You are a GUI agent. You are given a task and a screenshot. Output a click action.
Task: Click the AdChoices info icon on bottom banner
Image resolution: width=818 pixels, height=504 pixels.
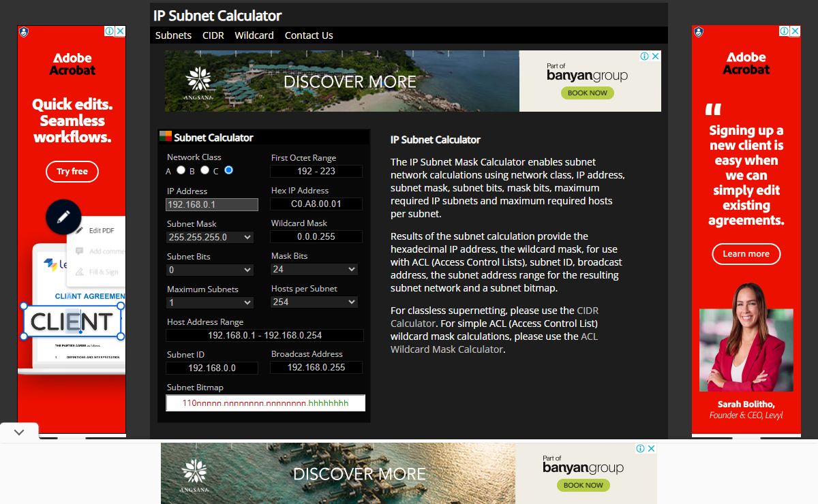pos(641,448)
